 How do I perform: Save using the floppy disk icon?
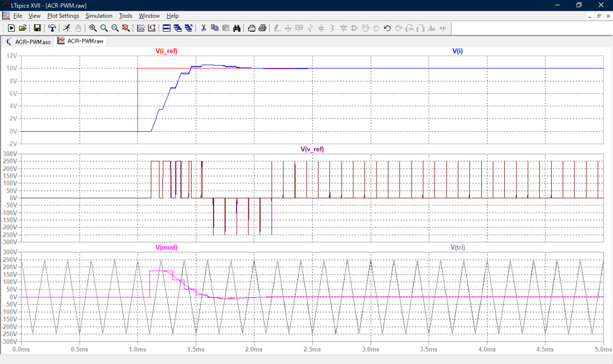[37, 28]
